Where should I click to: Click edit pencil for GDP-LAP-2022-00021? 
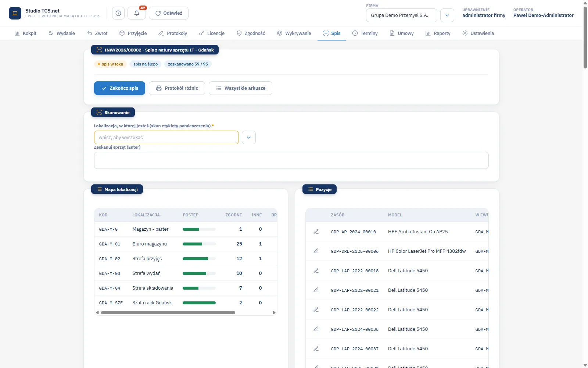pos(316,290)
